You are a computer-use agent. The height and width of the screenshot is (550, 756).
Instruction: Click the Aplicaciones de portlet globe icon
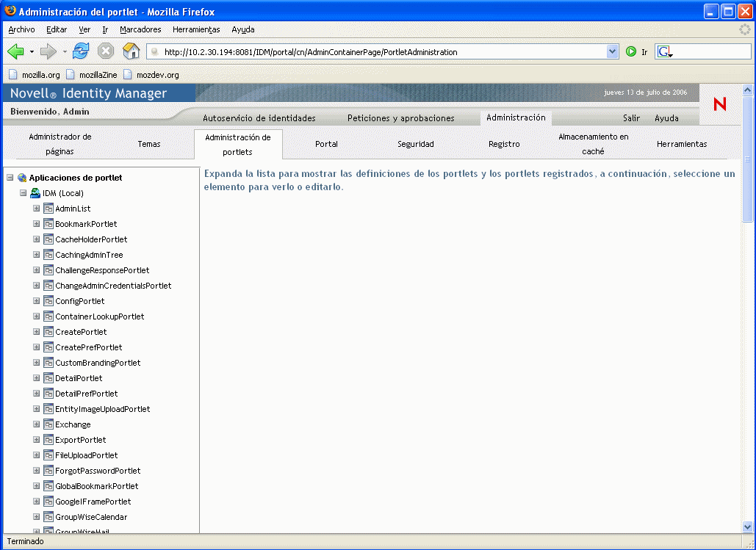tap(22, 178)
